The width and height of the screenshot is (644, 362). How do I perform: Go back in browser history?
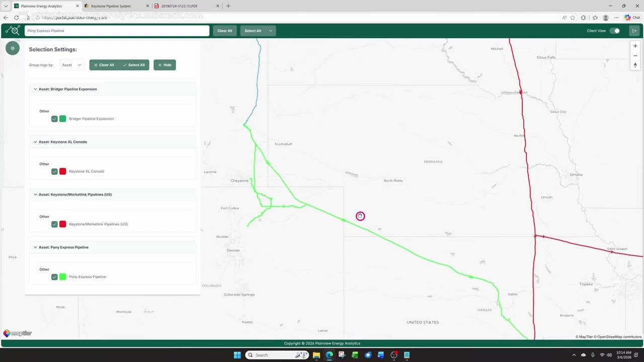click(x=6, y=18)
